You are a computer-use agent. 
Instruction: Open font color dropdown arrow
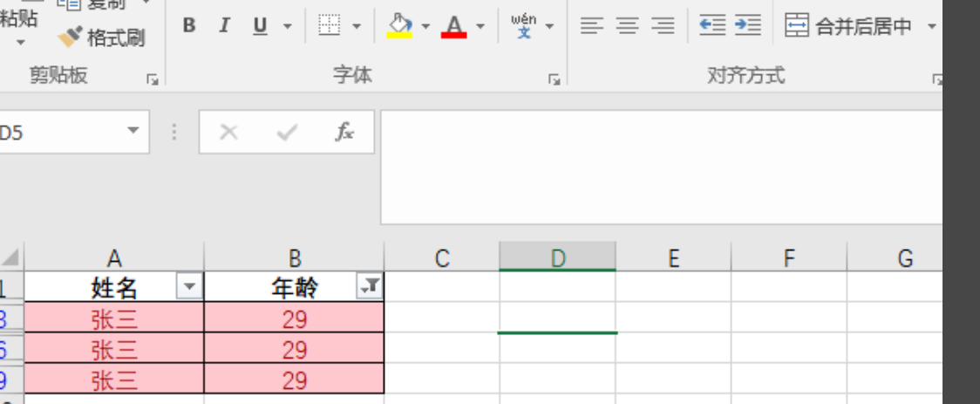tap(480, 26)
